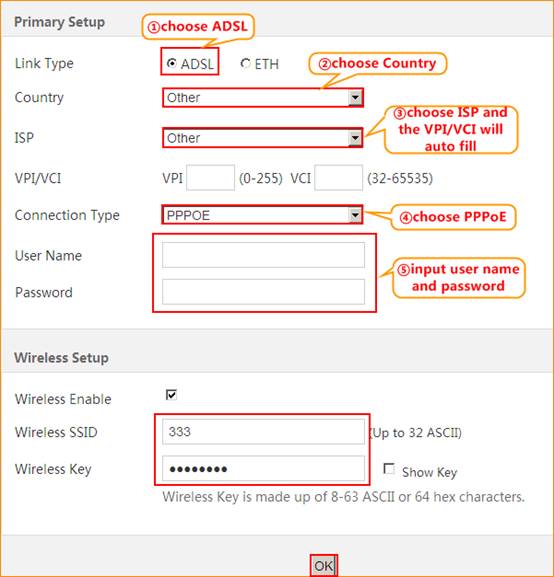Click the Wireless Key password field

264,468
